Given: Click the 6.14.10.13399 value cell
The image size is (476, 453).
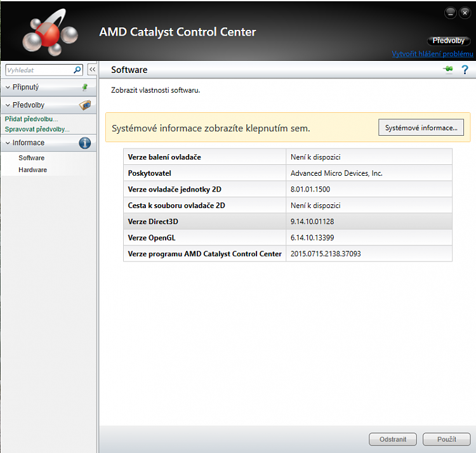Looking at the screenshot, I should pos(369,237).
